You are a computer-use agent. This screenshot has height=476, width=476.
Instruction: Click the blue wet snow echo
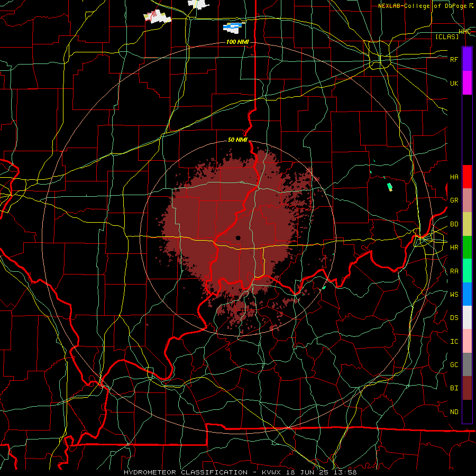pos(233,27)
